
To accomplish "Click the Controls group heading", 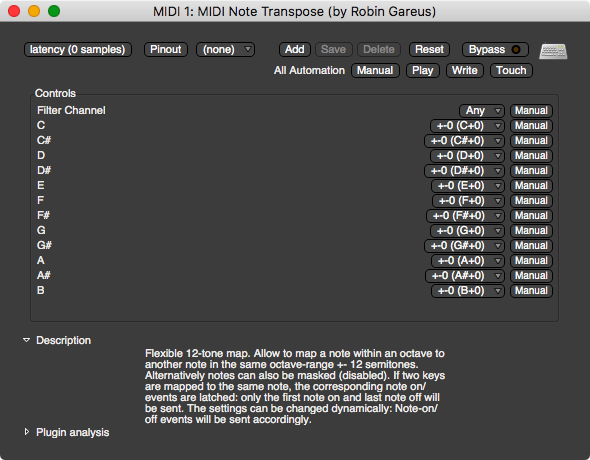I will click(x=55, y=93).
